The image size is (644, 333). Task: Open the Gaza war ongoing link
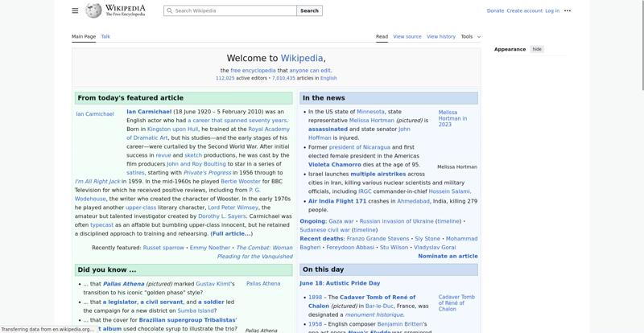[341, 221]
